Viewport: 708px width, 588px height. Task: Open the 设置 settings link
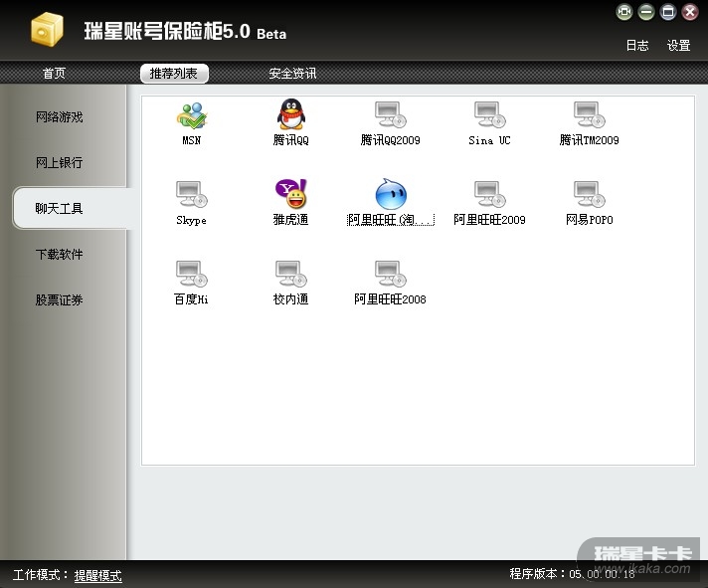678,45
